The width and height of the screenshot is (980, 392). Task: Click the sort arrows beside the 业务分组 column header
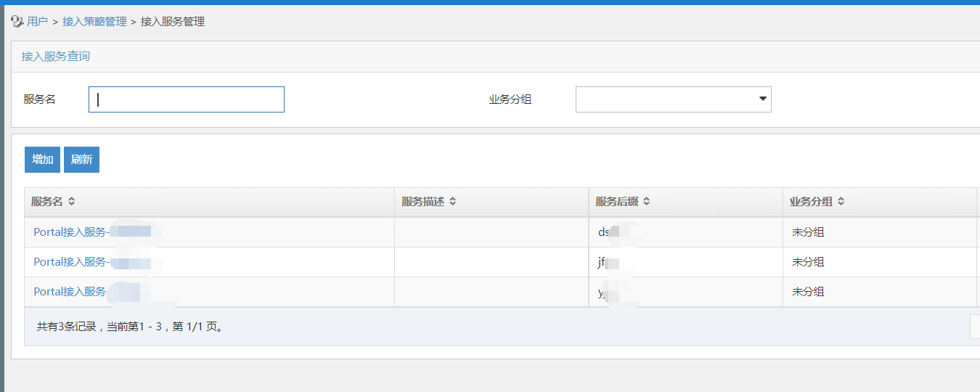click(841, 202)
